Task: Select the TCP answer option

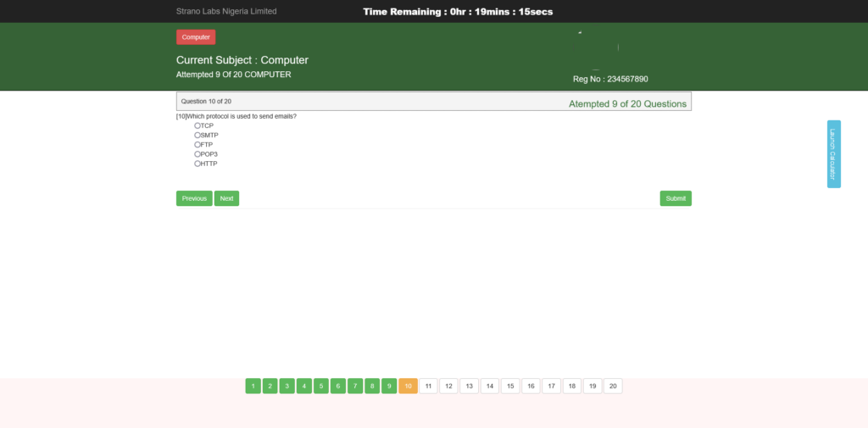Action: (198, 125)
